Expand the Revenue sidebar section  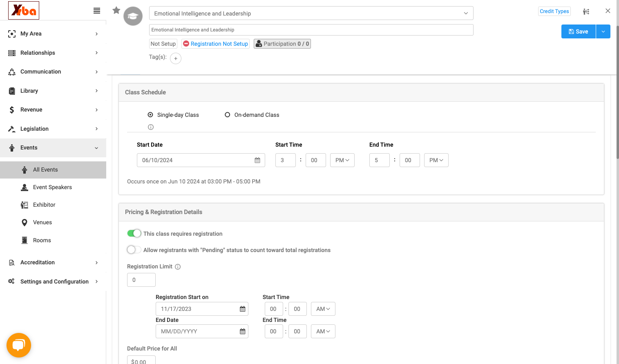53,109
